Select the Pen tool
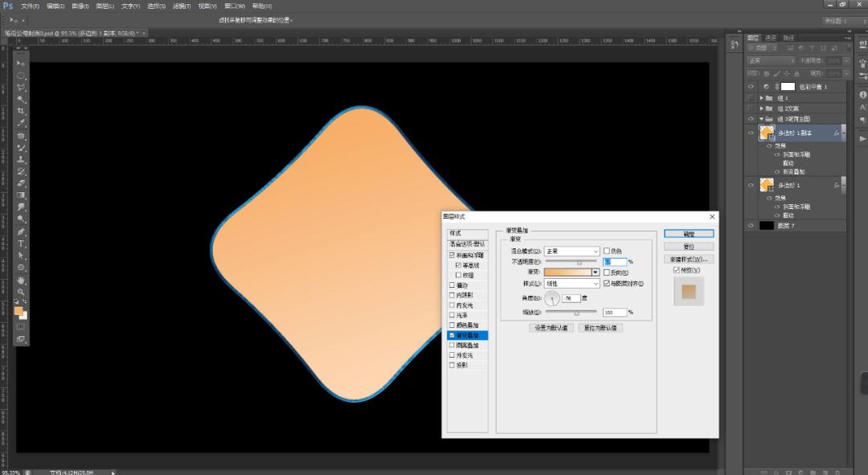Screen dimensions: 868x475 point(21,231)
